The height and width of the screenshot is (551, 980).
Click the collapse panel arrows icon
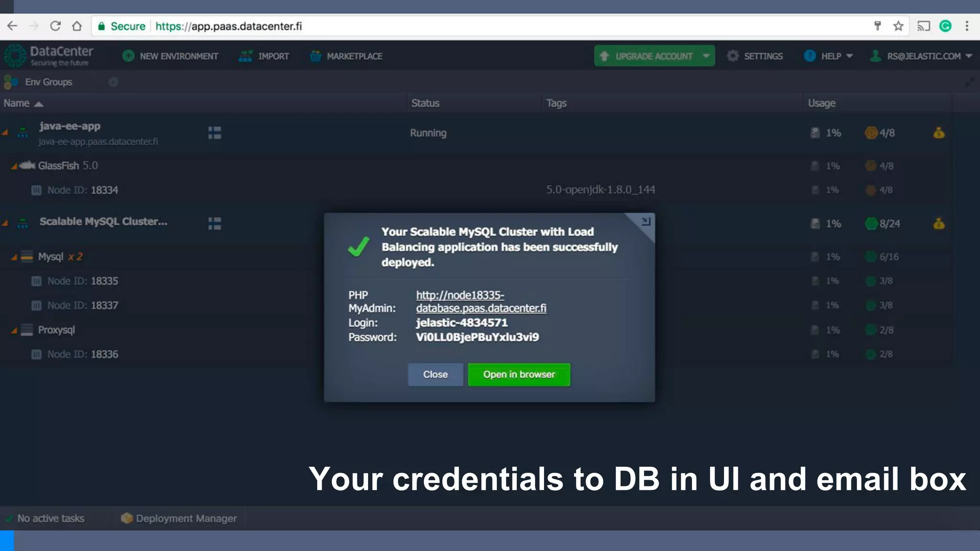[969, 82]
